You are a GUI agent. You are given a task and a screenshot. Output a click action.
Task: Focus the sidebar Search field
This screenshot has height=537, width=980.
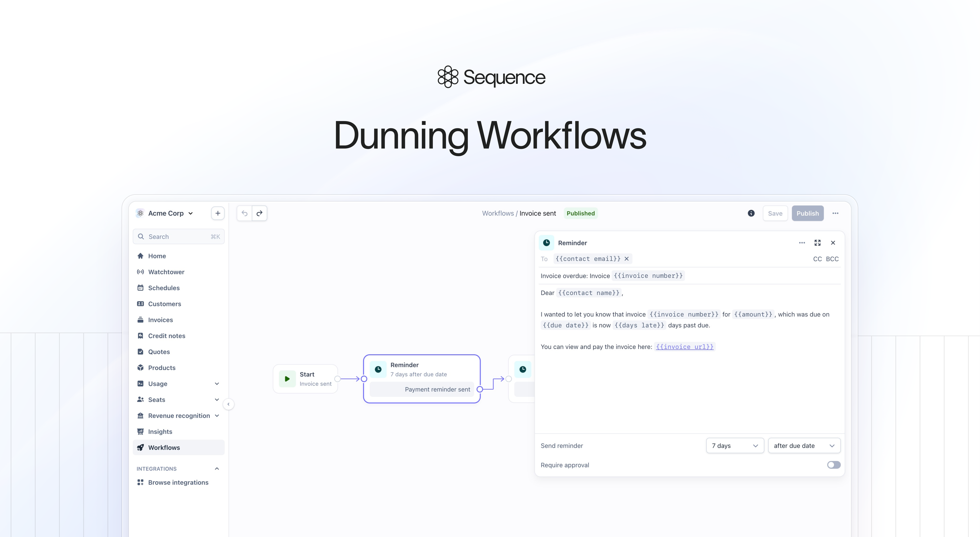coord(178,237)
